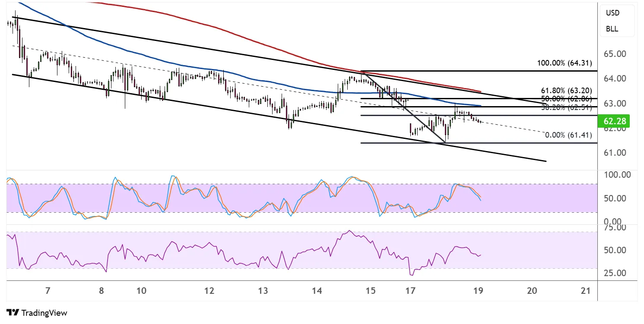Click the 63.00 price axis label
644x324 pixels.
pos(615,104)
